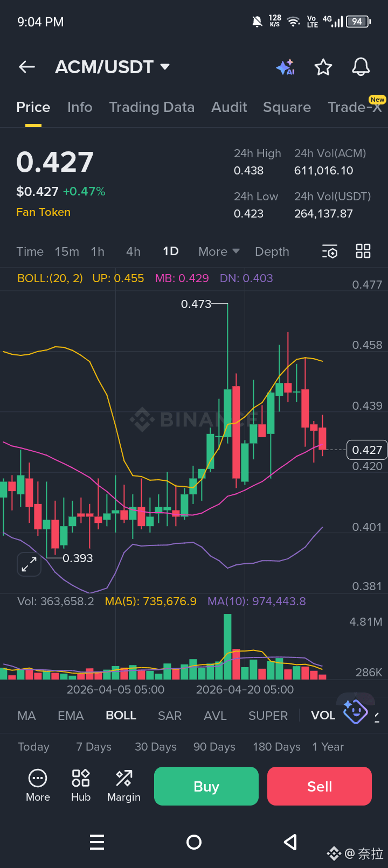Show 7 Days performance range

(x=94, y=747)
